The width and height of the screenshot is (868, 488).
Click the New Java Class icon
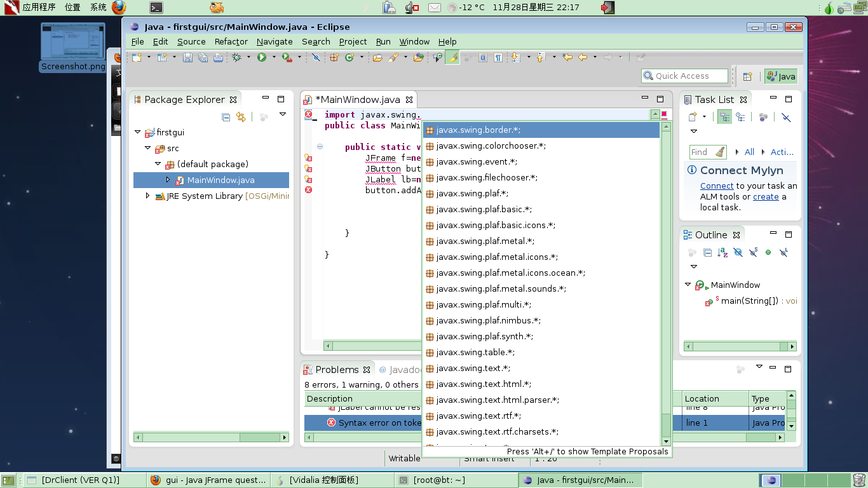click(x=349, y=57)
